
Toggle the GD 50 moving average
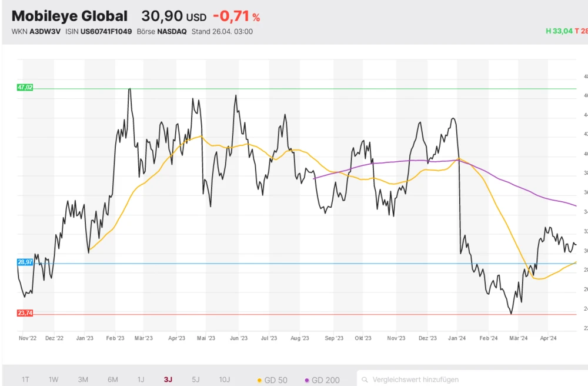(273, 380)
